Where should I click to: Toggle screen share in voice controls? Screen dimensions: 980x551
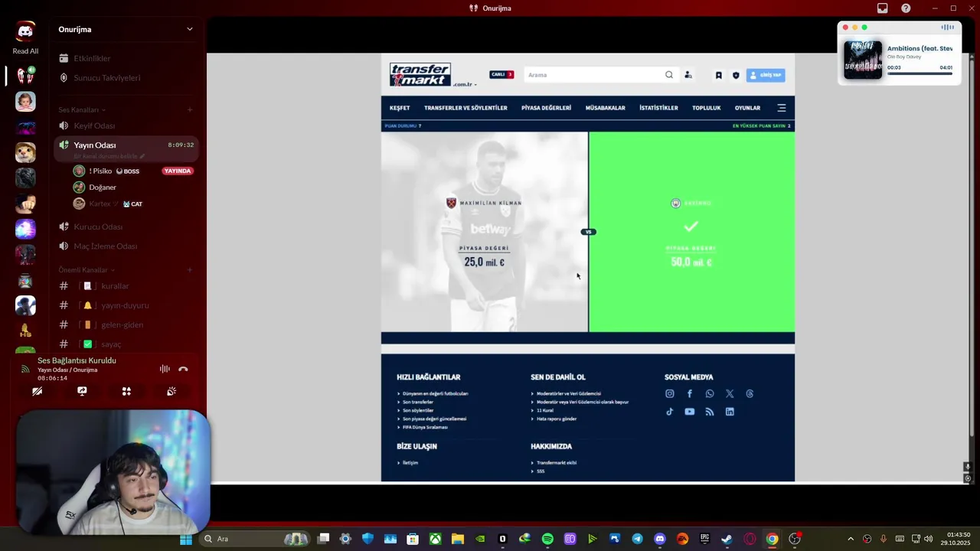82,391
